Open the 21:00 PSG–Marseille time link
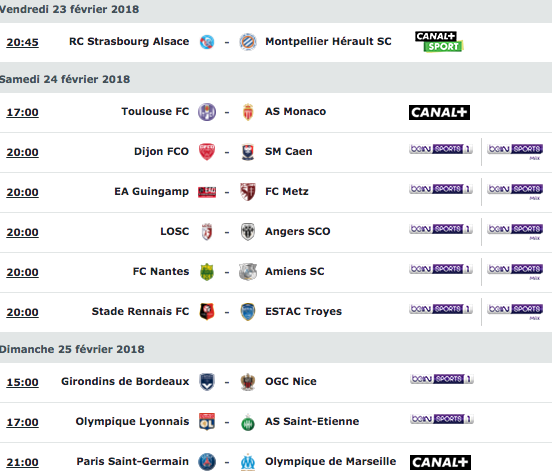552x476 pixels. pyautogui.click(x=23, y=462)
